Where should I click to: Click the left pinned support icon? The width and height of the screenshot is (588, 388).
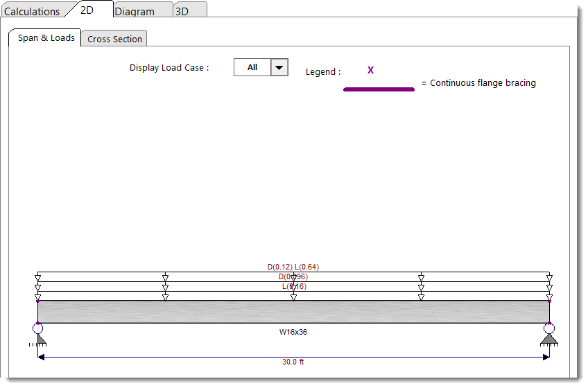[37, 337]
